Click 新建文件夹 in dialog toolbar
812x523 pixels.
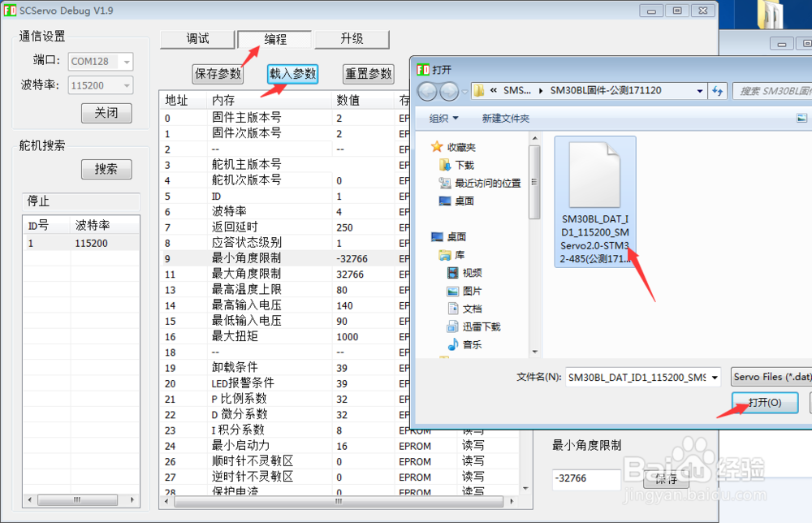(x=505, y=119)
